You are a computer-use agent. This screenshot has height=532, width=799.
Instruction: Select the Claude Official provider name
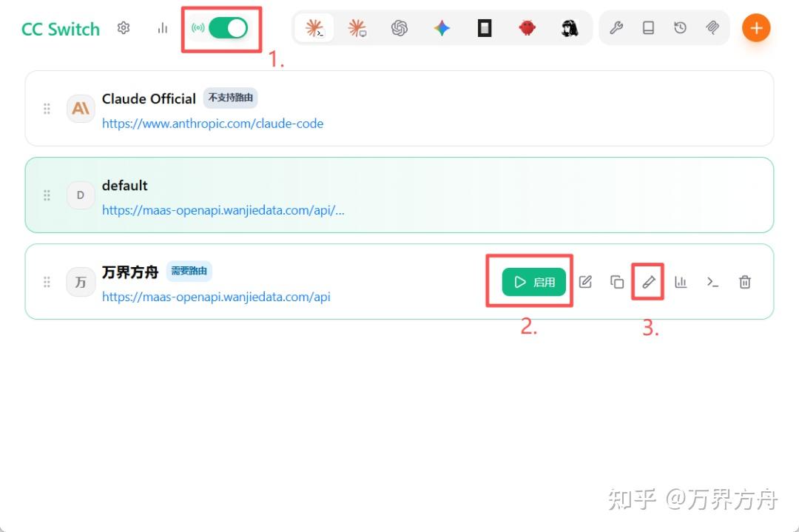click(149, 99)
